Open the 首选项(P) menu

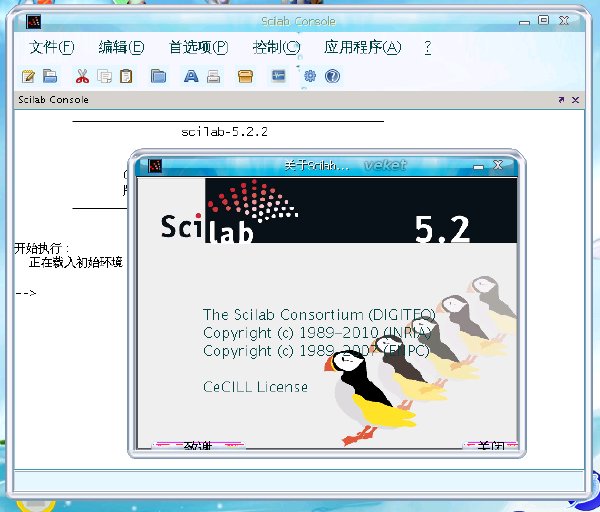199,47
